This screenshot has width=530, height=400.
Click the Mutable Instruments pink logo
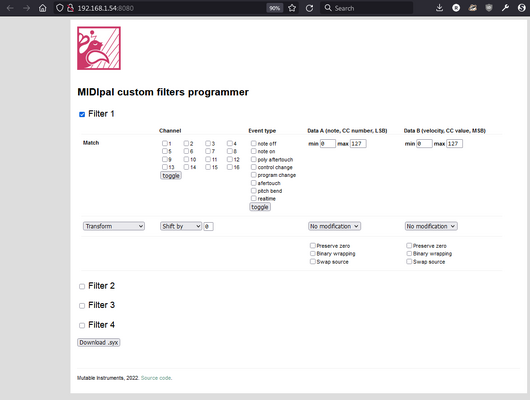(99, 48)
